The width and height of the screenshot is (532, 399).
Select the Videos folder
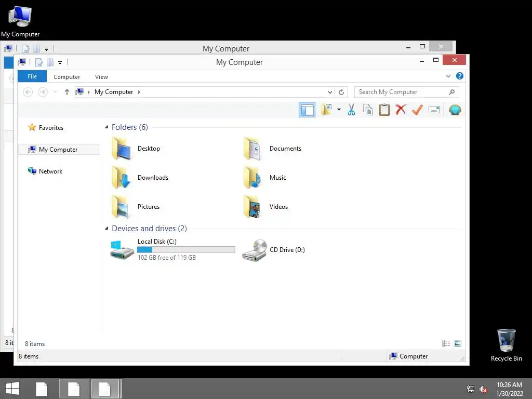pos(265,207)
